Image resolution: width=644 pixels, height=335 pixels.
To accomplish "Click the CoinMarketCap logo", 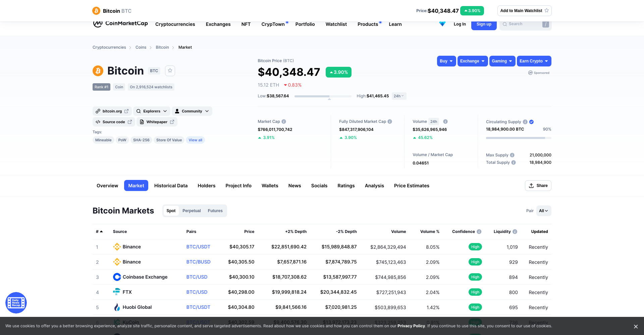I will 120,24.
